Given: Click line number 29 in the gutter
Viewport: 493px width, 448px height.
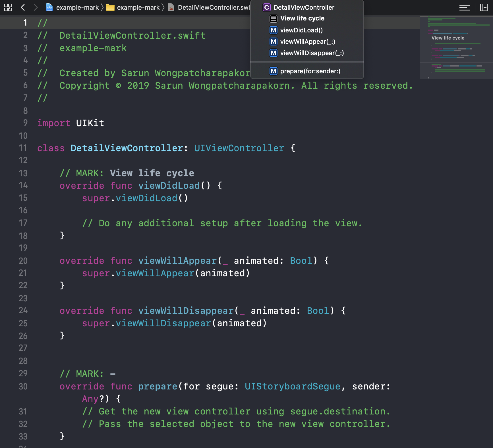Looking at the screenshot, I should pos(23,373).
